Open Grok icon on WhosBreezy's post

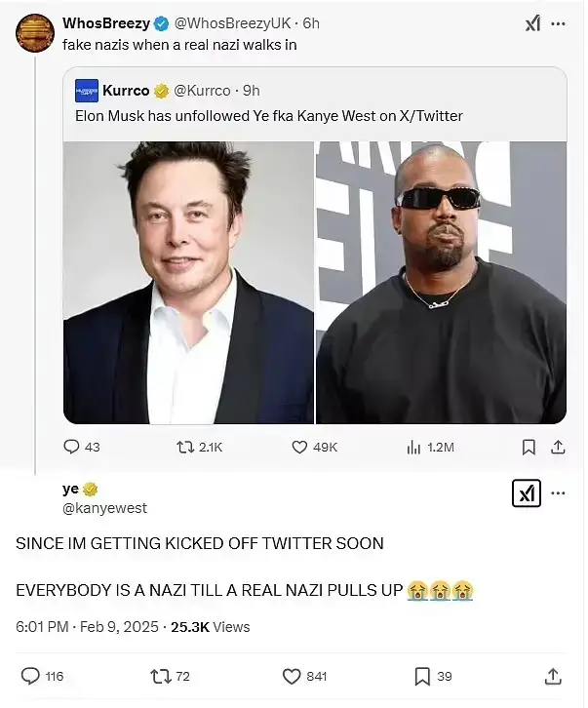(x=533, y=24)
